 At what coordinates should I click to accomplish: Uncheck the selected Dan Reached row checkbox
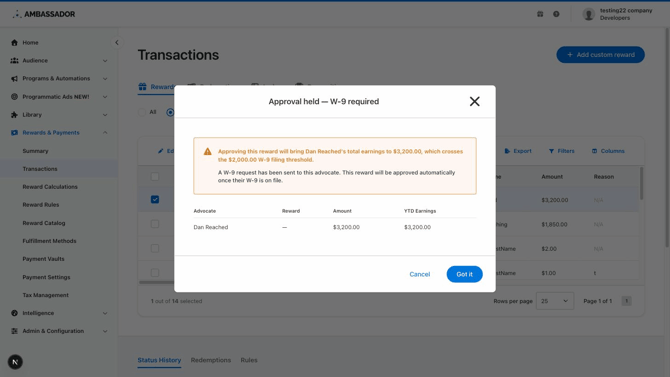click(x=155, y=200)
